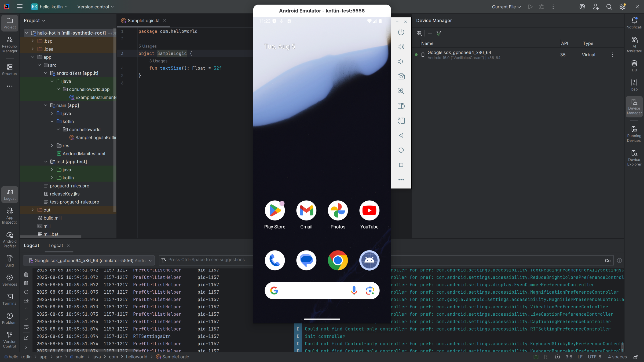This screenshot has width=644, height=362.
Task: Take a screenshot of the emulator
Action: coord(401,76)
